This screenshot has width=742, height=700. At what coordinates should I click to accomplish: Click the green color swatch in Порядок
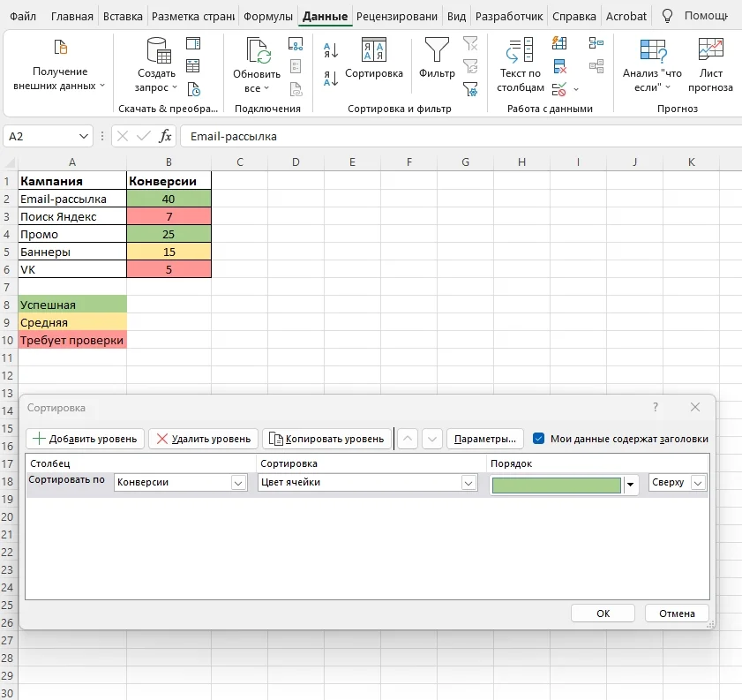[x=557, y=485]
